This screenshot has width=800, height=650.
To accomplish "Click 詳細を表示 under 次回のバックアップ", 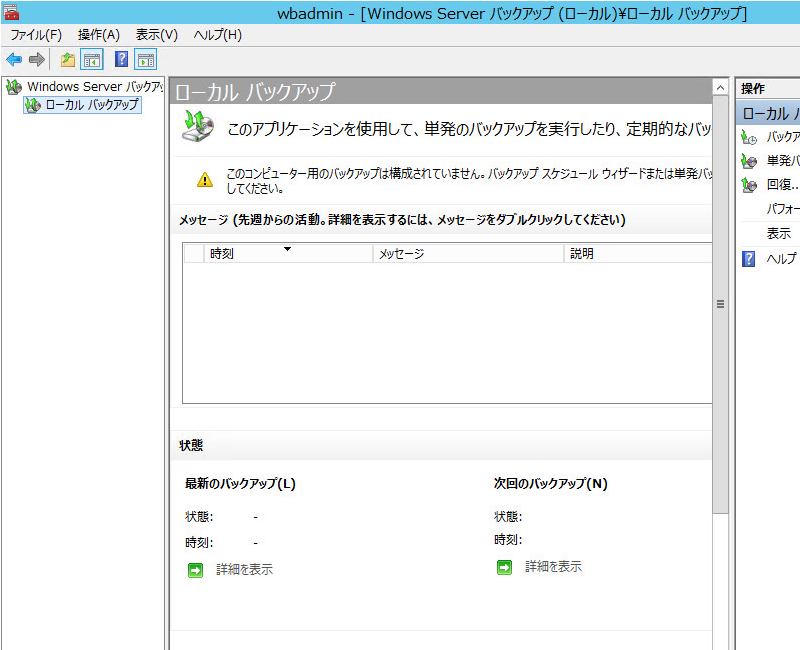I will point(554,566).
